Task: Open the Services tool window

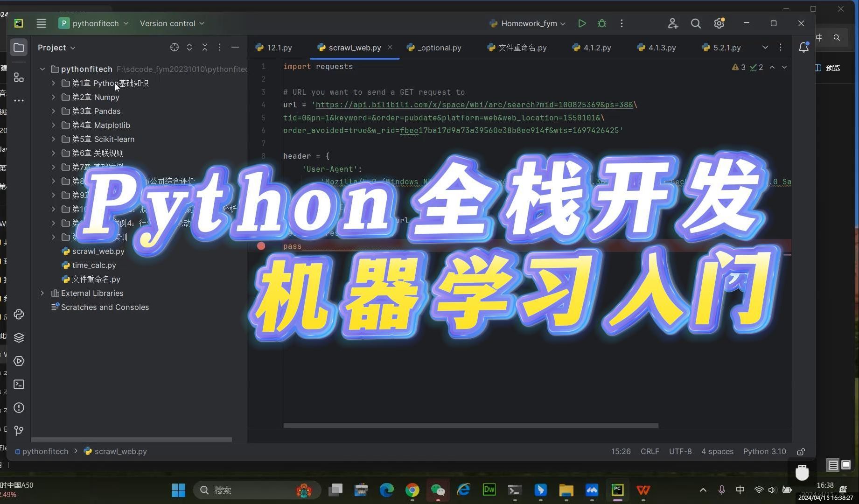Action: pyautogui.click(x=19, y=361)
